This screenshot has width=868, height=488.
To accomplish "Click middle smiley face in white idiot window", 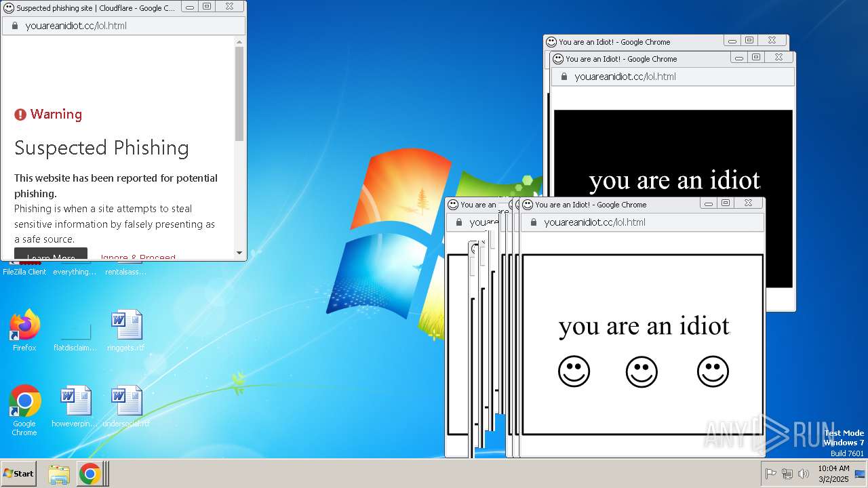I will (x=642, y=371).
